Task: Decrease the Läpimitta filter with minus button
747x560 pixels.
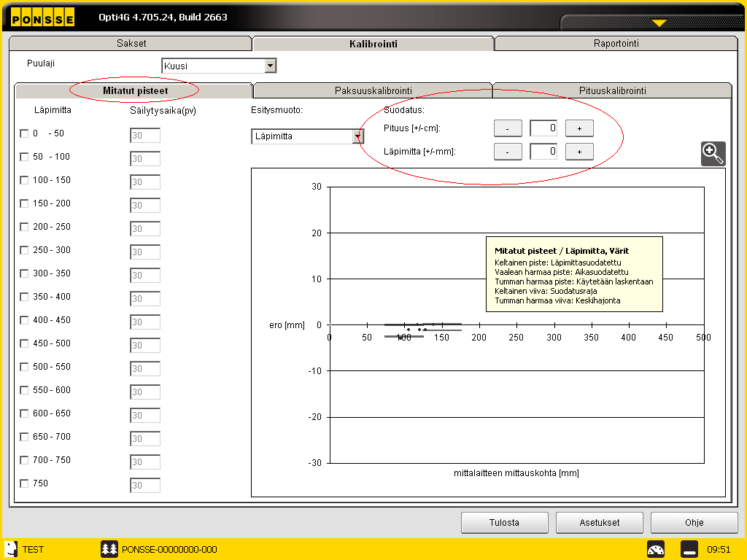Action: click(x=508, y=152)
